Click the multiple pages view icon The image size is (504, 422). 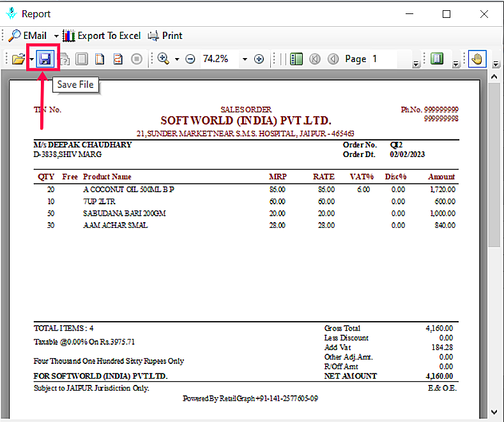pyautogui.click(x=100, y=59)
